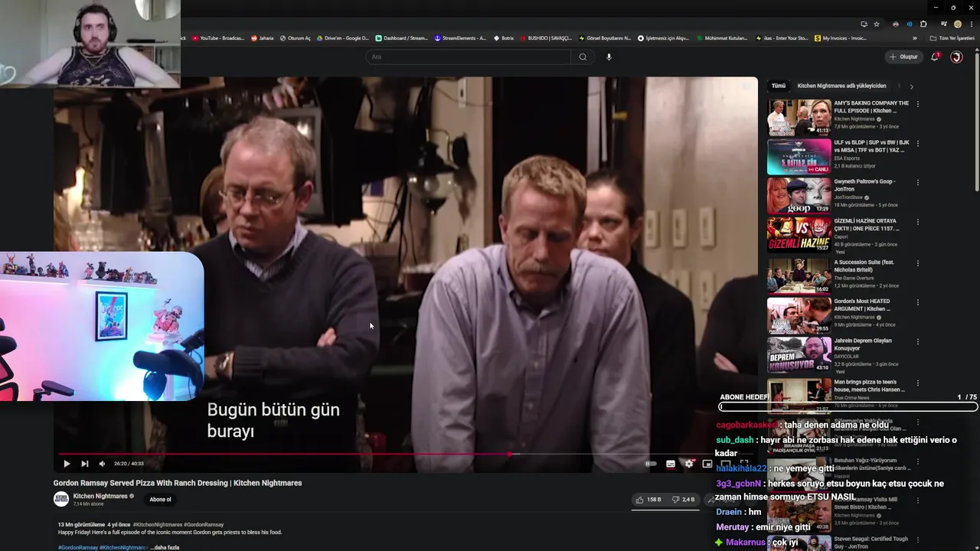This screenshot has height=551, width=980.
Task: Select the Tümü filter chip
Action: click(x=778, y=86)
